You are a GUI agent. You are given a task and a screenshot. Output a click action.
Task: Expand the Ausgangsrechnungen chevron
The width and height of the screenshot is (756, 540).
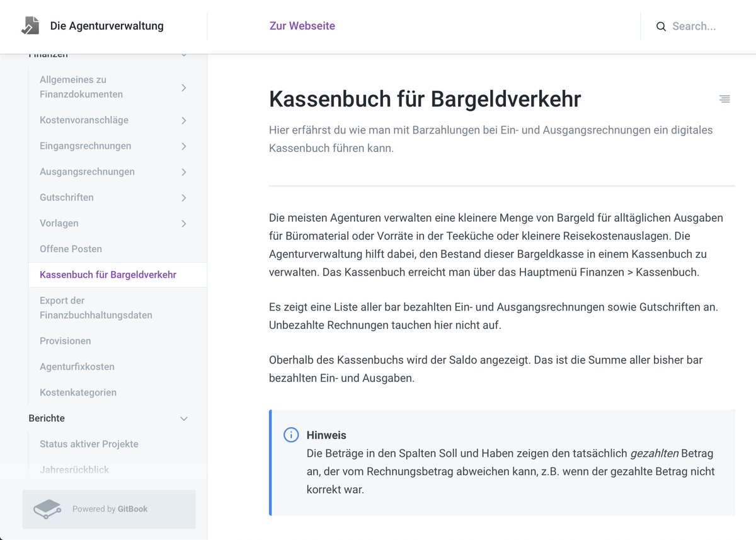[x=184, y=172]
